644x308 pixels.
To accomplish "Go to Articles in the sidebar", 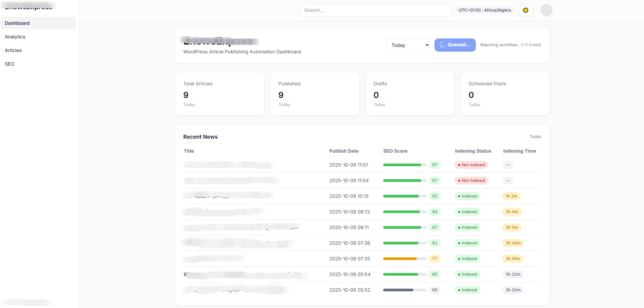I will point(13,50).
